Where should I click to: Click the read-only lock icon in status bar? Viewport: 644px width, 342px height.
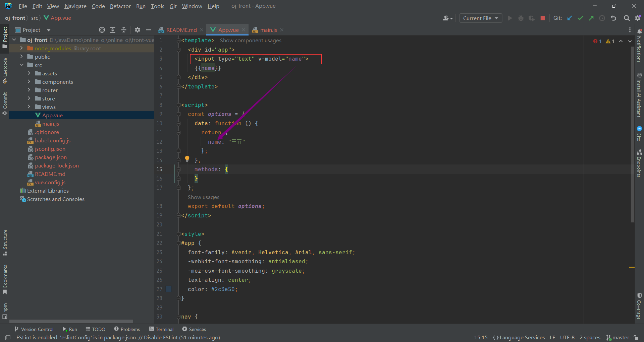pyautogui.click(x=636, y=338)
